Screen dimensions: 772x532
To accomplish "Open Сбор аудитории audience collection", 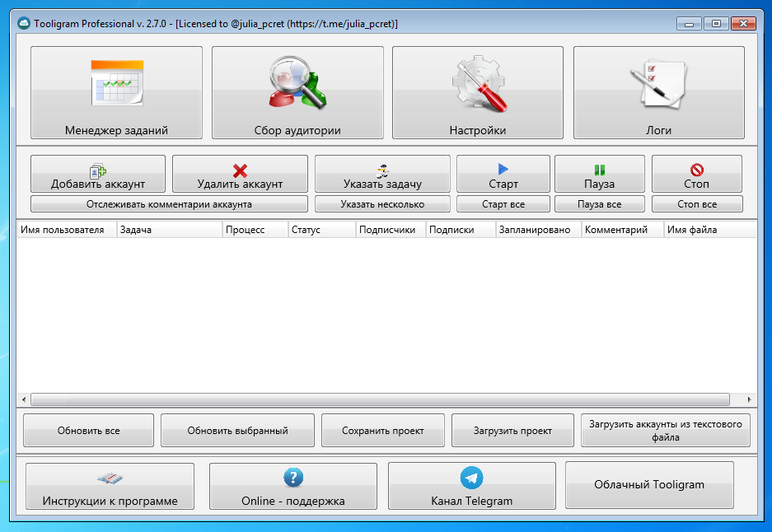I will point(297,92).
